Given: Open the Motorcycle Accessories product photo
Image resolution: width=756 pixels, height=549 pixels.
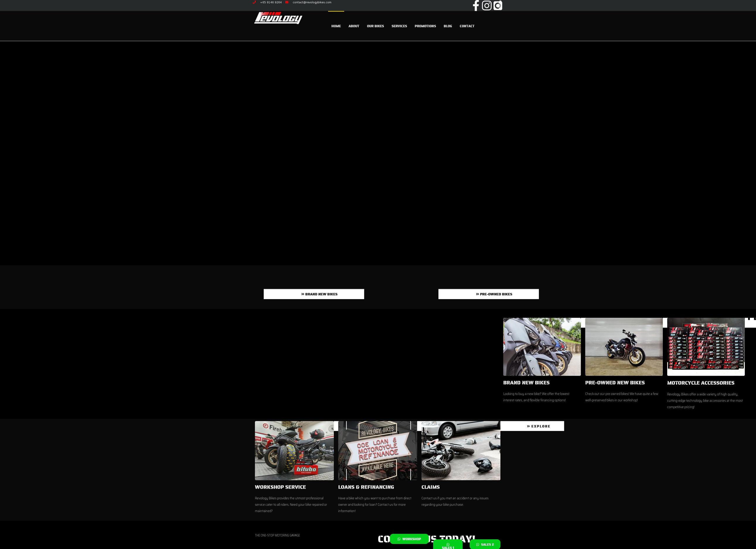Looking at the screenshot, I should tap(706, 347).
